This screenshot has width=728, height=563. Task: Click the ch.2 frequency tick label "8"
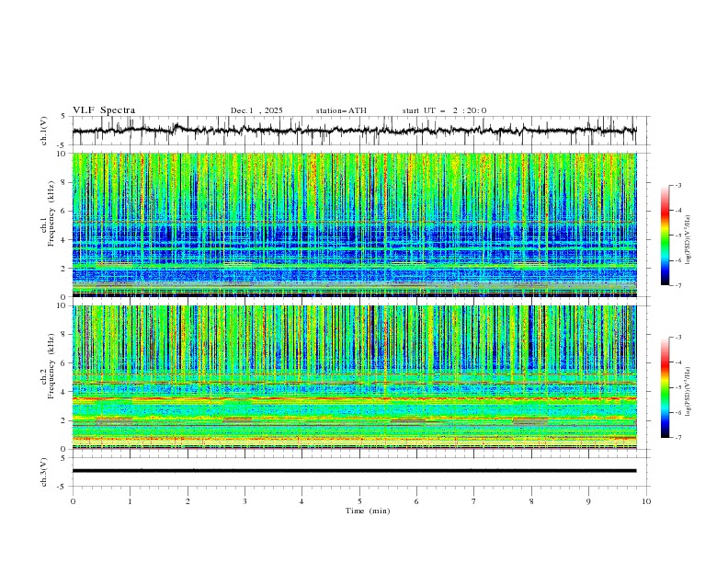click(x=64, y=335)
